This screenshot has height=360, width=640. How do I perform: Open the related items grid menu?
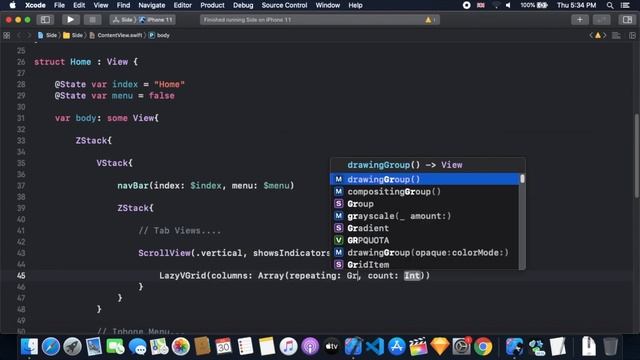[x=7, y=36]
